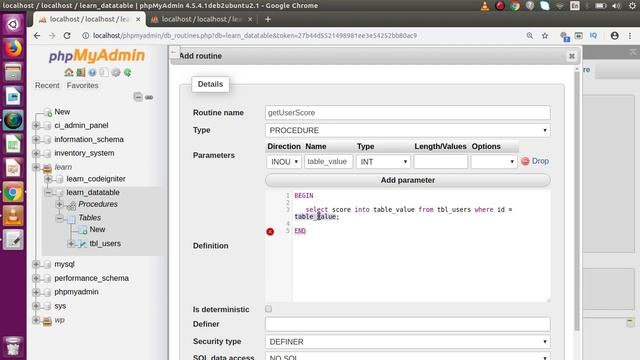Switch to the second localhost browser tab

[x=201, y=19]
